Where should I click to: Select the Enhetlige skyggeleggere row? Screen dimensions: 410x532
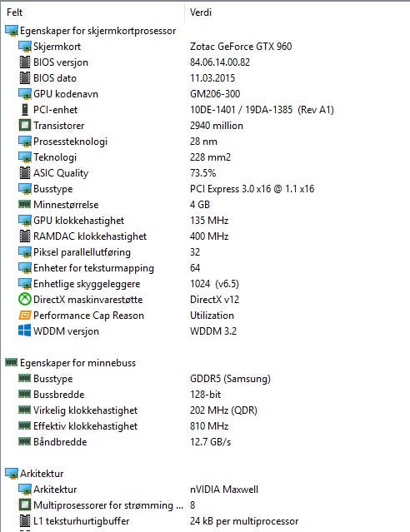(205, 284)
